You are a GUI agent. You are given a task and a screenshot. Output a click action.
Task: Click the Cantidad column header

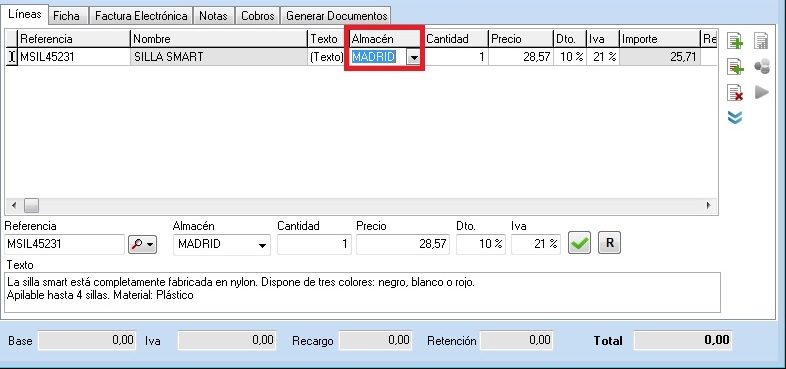[456, 39]
